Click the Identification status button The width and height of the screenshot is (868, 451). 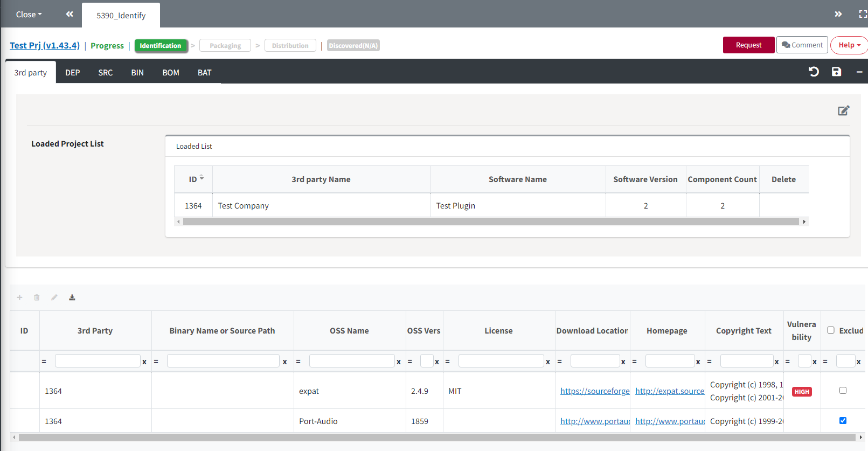[161, 46]
